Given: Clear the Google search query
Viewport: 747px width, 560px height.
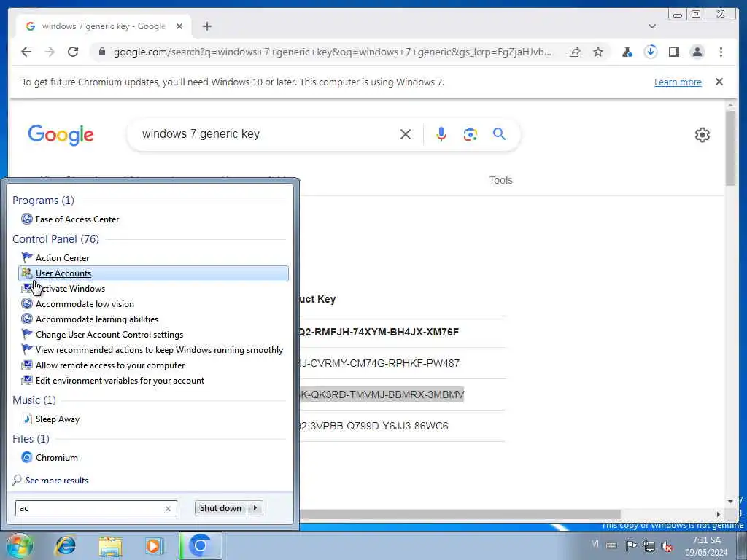Looking at the screenshot, I should (x=406, y=134).
